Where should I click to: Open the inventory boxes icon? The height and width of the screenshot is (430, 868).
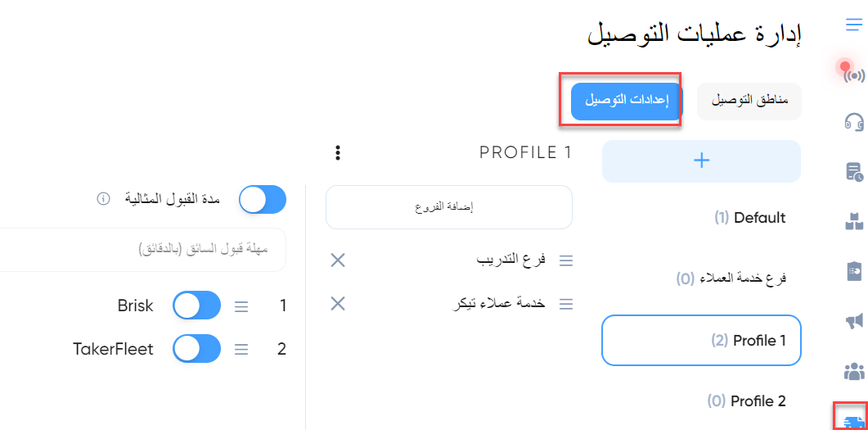click(x=854, y=221)
